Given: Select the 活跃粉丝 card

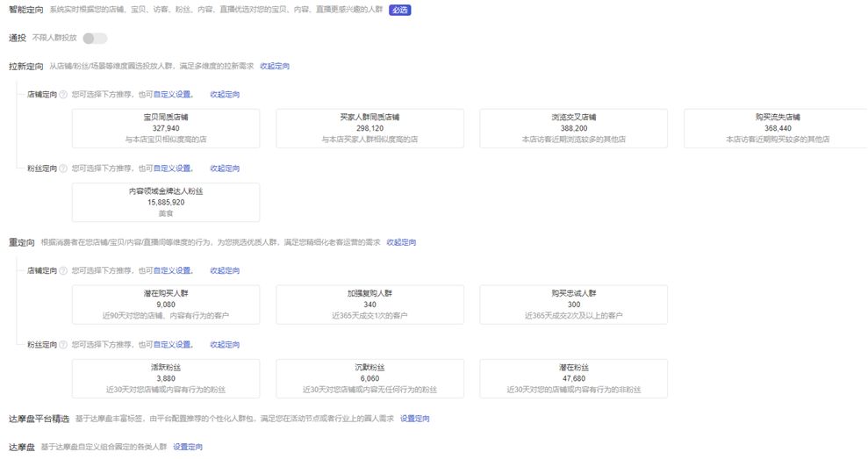Looking at the screenshot, I should 166,379.
